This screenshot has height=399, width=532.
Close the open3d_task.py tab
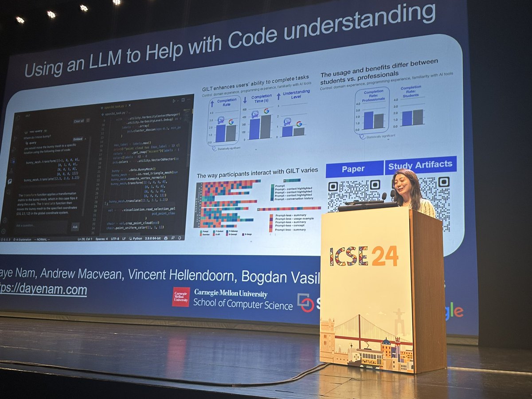tap(129, 105)
